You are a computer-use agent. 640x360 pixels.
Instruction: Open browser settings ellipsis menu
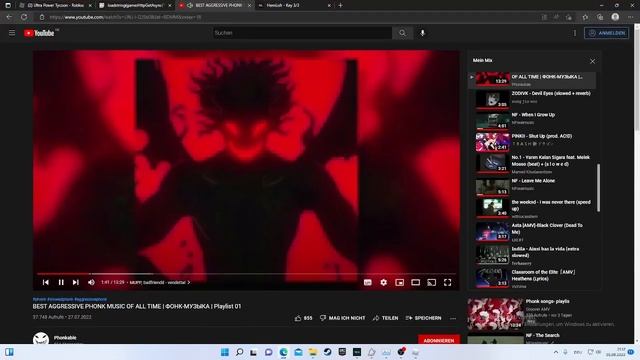click(631, 17)
